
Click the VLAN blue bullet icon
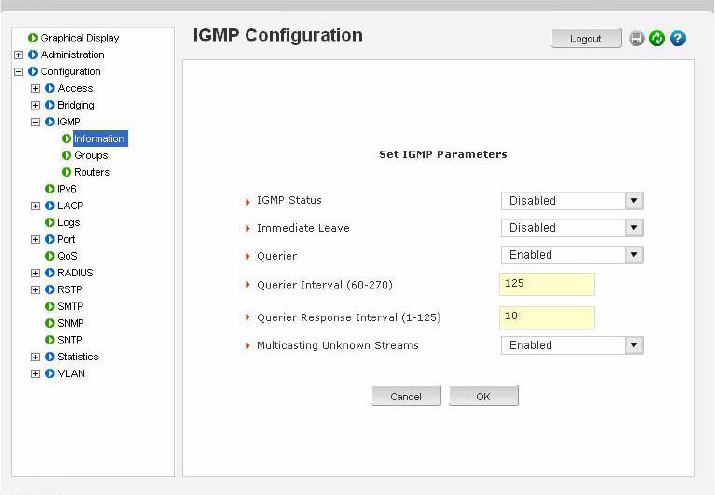(x=50, y=374)
